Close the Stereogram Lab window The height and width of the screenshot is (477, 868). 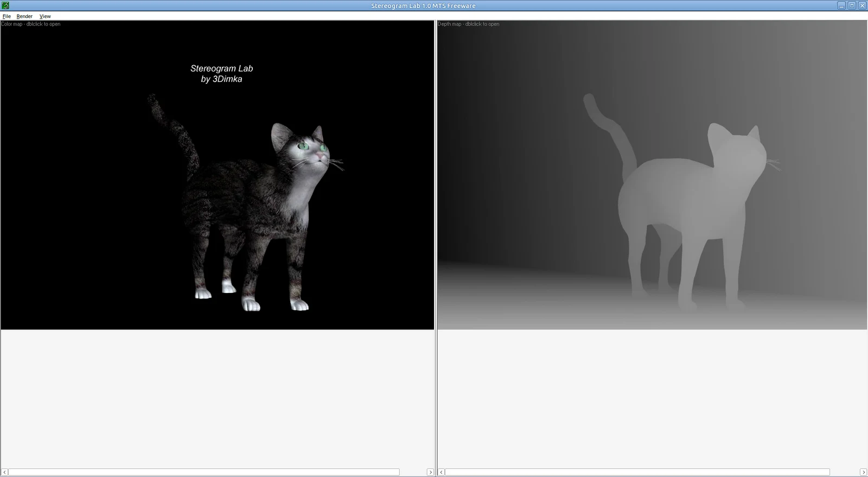862,5
